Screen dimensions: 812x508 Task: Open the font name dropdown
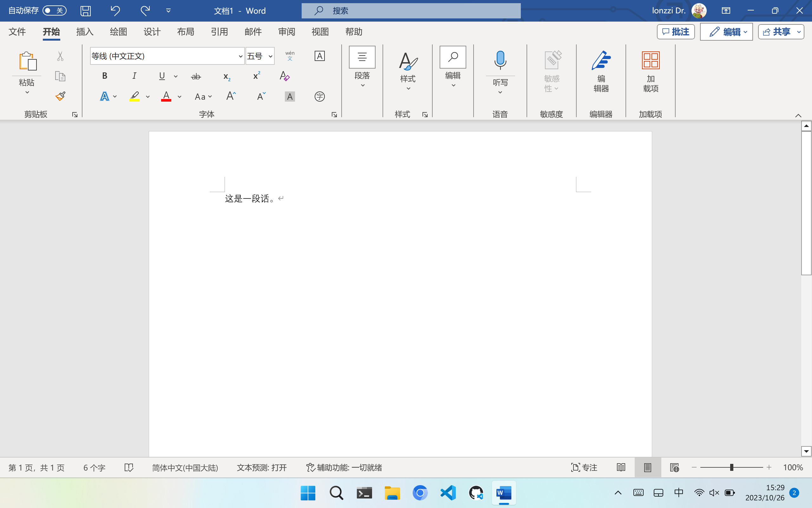(x=240, y=56)
